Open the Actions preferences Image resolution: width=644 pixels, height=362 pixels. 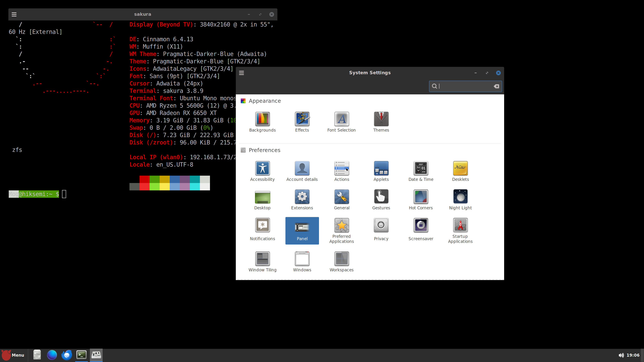(x=341, y=171)
